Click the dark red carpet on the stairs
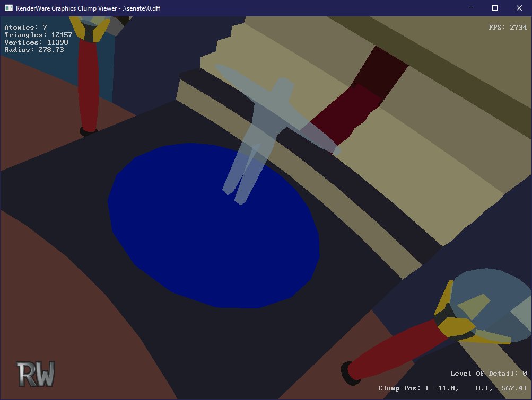 [361, 101]
